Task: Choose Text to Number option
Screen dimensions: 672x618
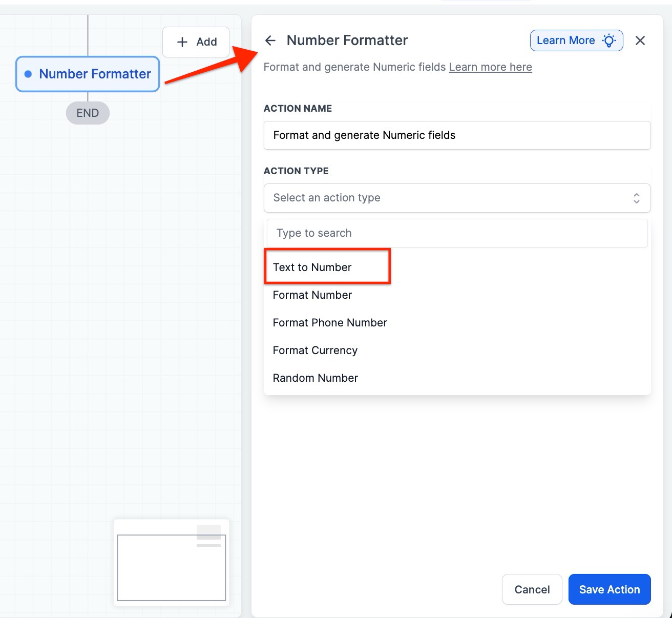Action: 312,267
